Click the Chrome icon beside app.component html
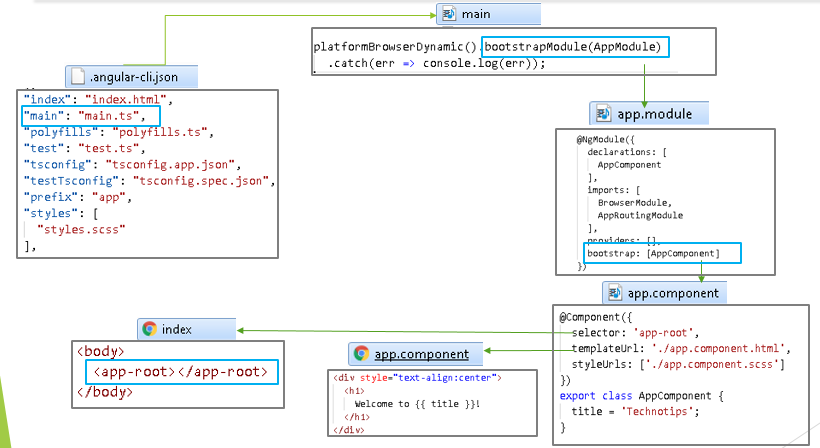 [x=361, y=354]
